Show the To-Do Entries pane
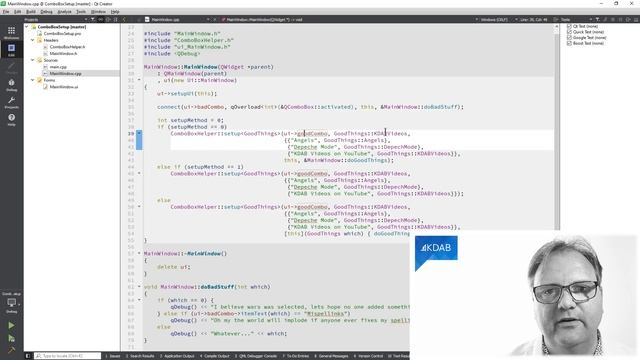This screenshot has width=640, height=360. tap(296, 356)
